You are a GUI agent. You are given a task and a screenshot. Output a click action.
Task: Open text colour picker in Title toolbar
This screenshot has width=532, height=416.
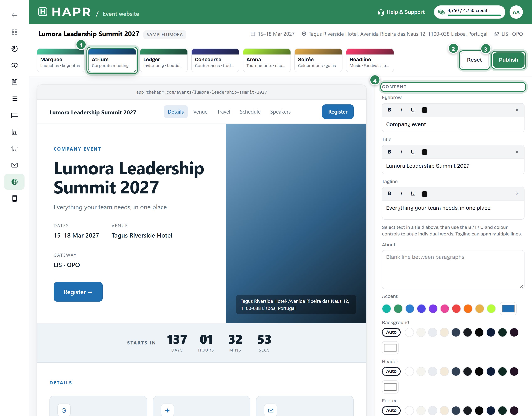(424, 152)
